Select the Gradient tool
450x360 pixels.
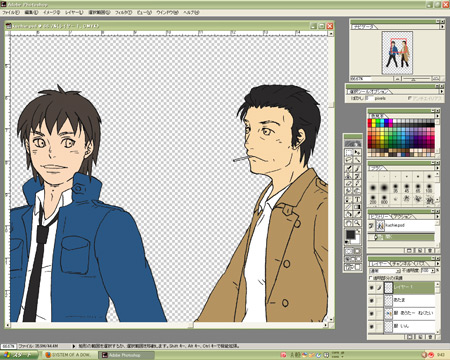click(x=357, y=207)
